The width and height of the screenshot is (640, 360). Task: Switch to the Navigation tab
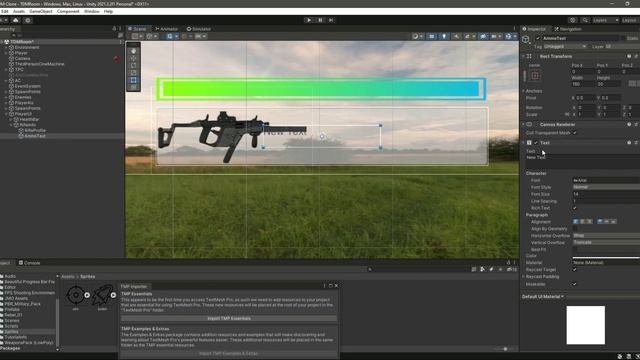[x=568, y=29]
